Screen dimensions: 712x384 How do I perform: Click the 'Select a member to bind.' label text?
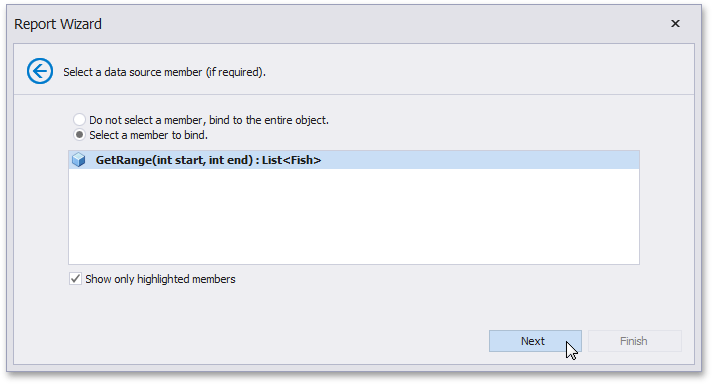coord(148,135)
